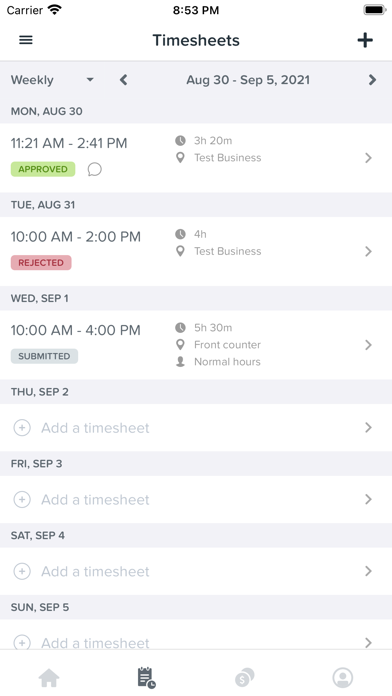Add a timesheet for Sun, Sep 5
The image size is (392, 696).
pos(196,635)
